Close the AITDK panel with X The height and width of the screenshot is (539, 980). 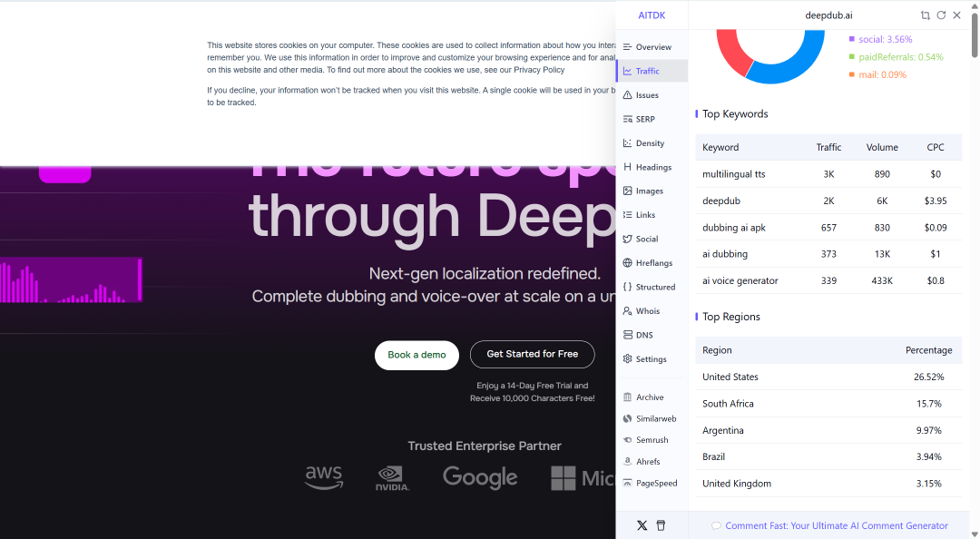[x=957, y=15]
